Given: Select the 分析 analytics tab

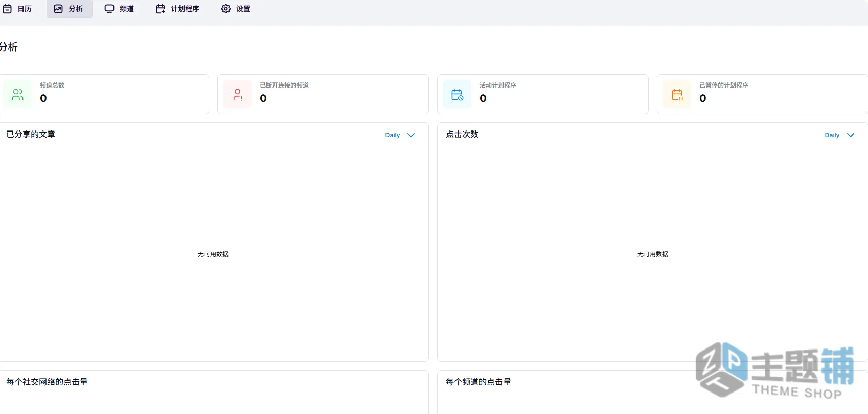Looking at the screenshot, I should click(x=69, y=9).
